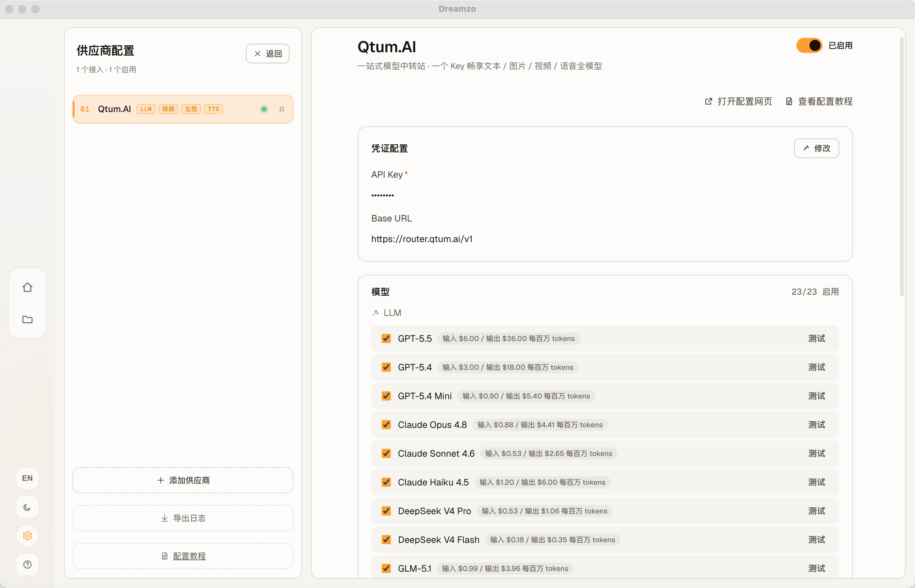Open the home icon in sidebar

pos(27,287)
